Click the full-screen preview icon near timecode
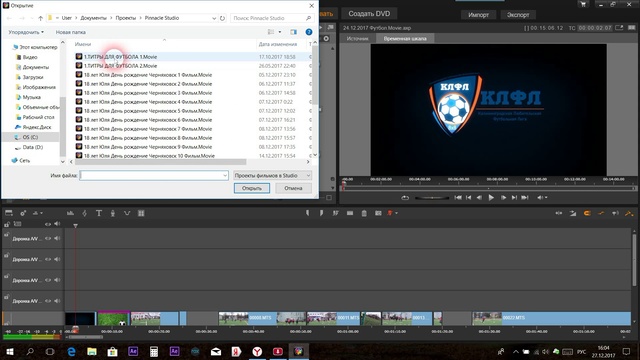640x360 pixels. pyautogui.click(x=619, y=28)
